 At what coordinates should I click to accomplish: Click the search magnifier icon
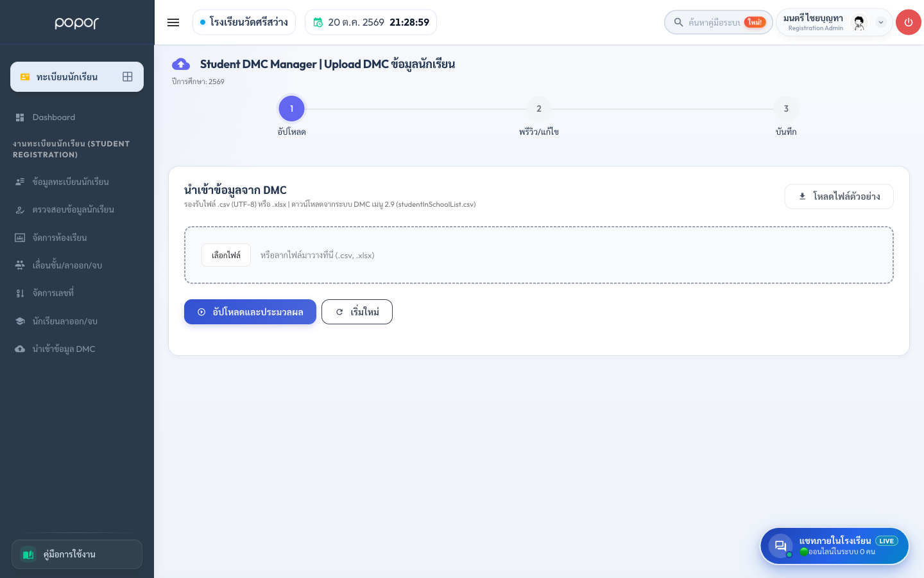678,22
